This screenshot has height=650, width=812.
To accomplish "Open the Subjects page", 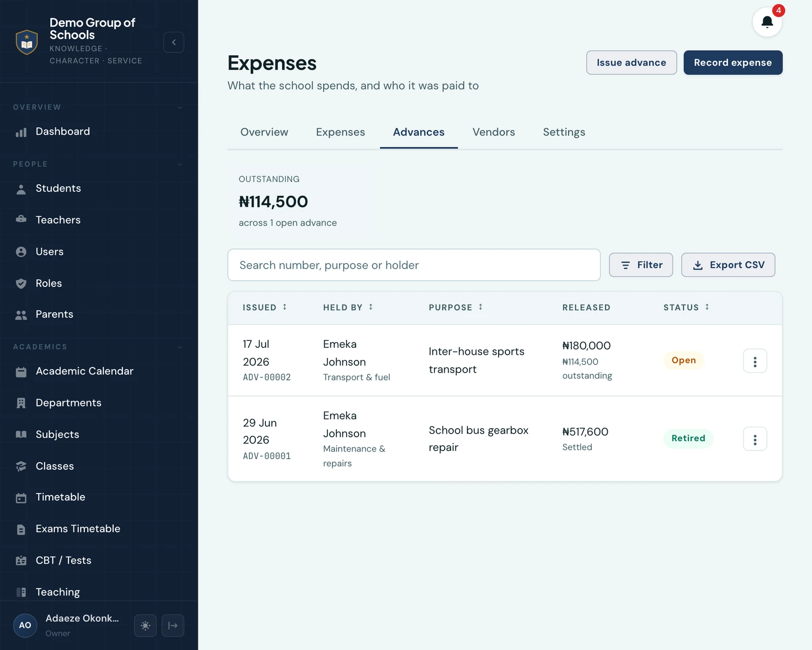I will point(99,435).
